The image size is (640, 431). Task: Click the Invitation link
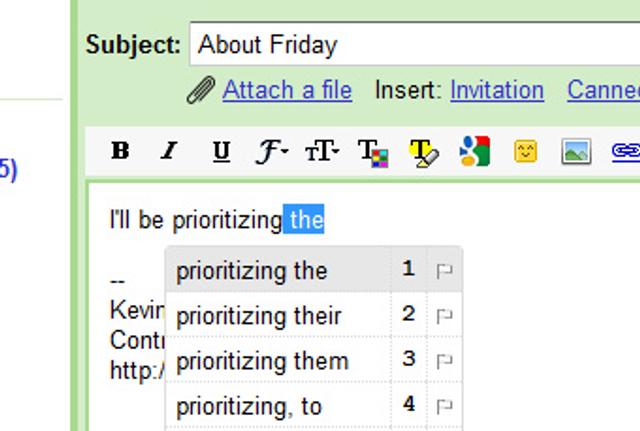tap(497, 91)
